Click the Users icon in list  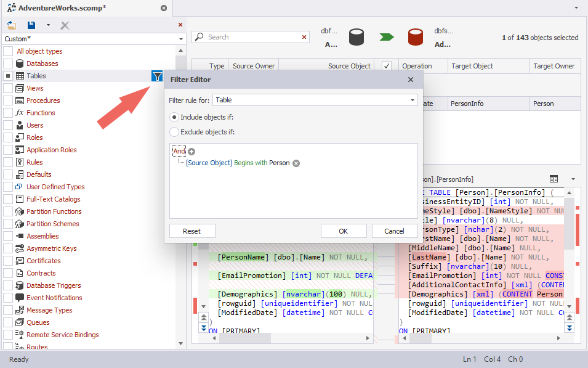coord(20,125)
